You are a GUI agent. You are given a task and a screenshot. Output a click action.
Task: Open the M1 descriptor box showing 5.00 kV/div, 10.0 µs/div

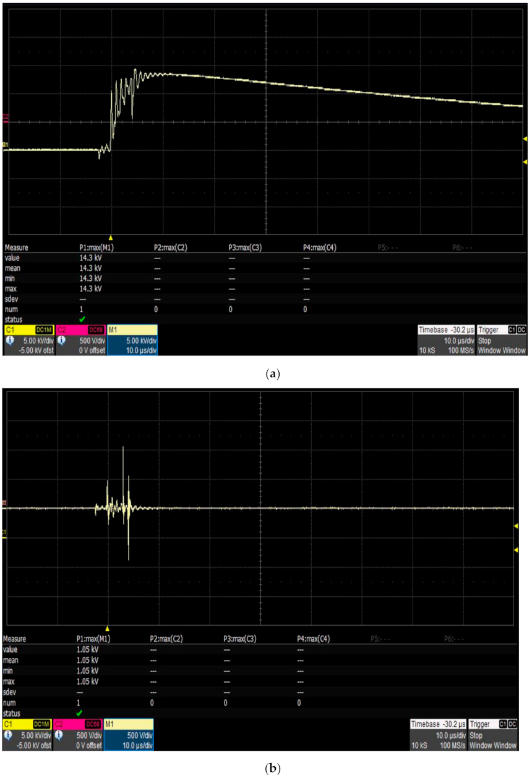[x=132, y=340]
